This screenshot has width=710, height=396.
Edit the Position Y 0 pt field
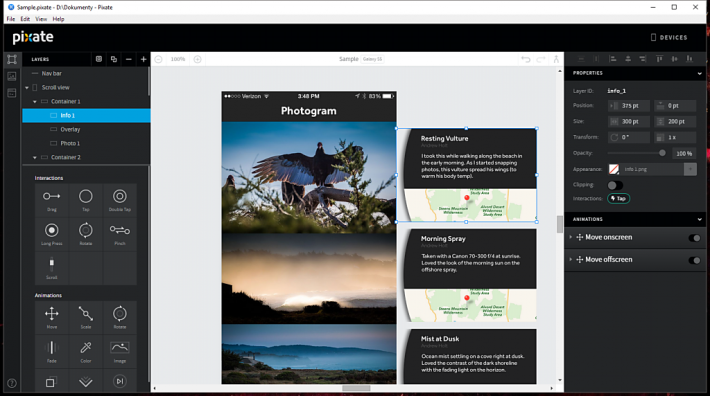coord(675,106)
